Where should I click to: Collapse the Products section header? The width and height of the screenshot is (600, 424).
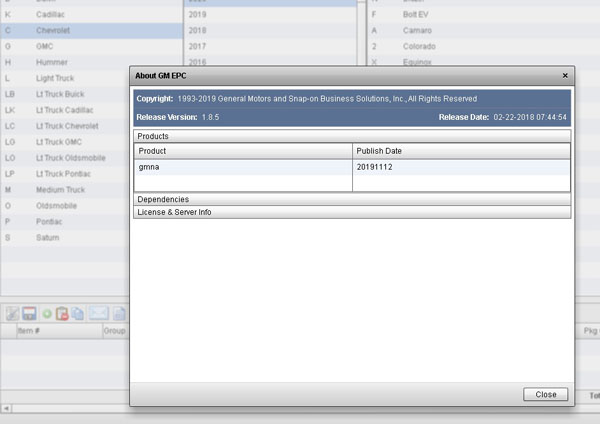pos(352,136)
